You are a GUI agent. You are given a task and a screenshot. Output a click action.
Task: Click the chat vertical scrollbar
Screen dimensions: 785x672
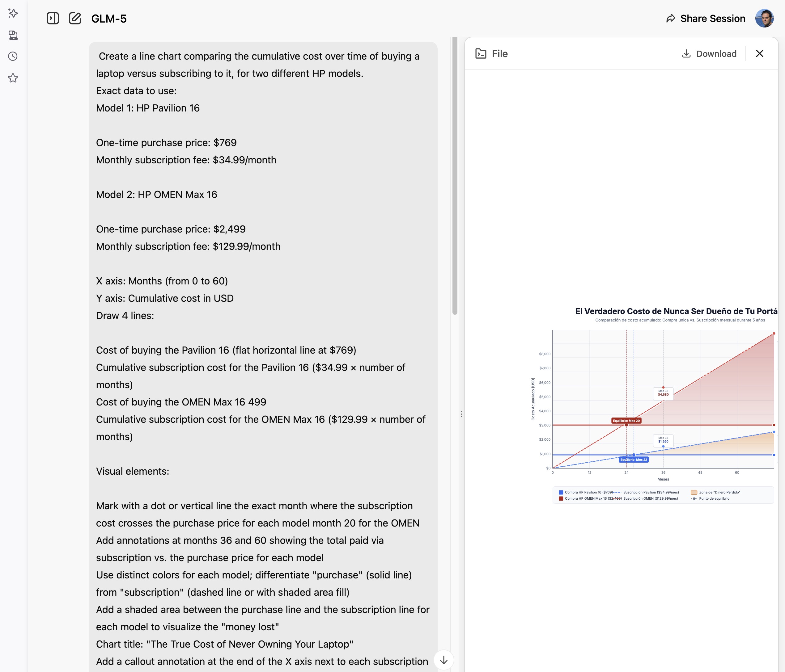click(x=455, y=174)
